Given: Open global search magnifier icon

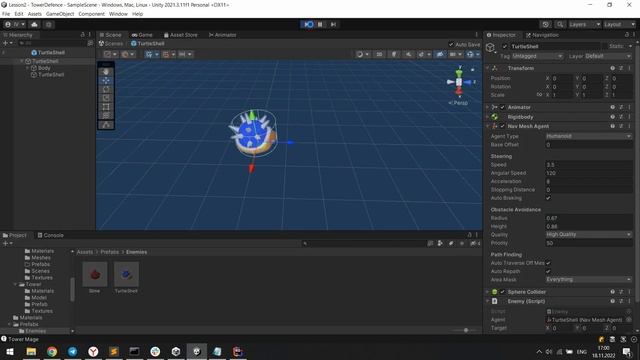Looking at the screenshot, I should point(560,24).
